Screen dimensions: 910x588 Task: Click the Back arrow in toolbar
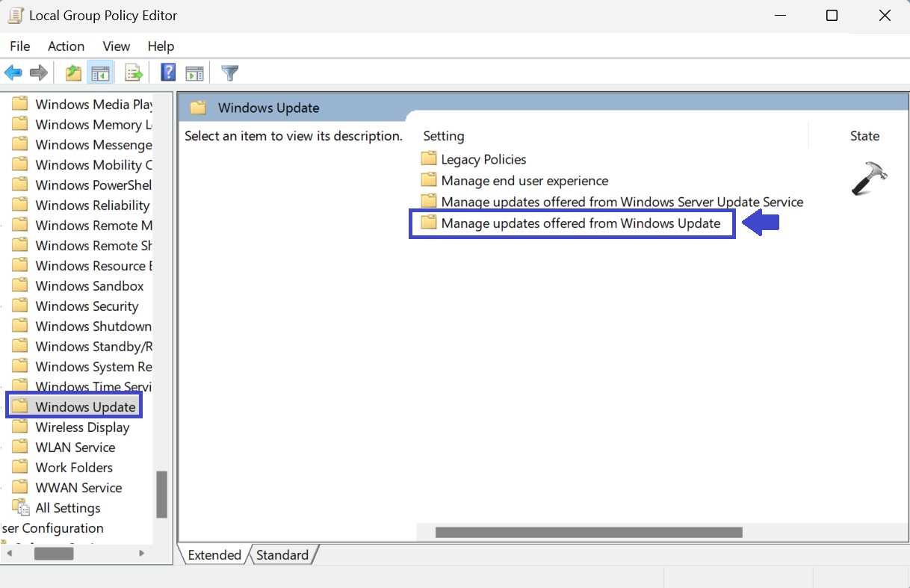pyautogui.click(x=13, y=72)
